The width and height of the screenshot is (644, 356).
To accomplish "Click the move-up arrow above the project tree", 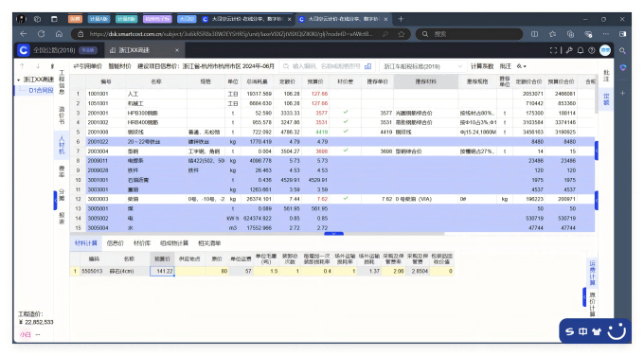I will [x=22, y=66].
